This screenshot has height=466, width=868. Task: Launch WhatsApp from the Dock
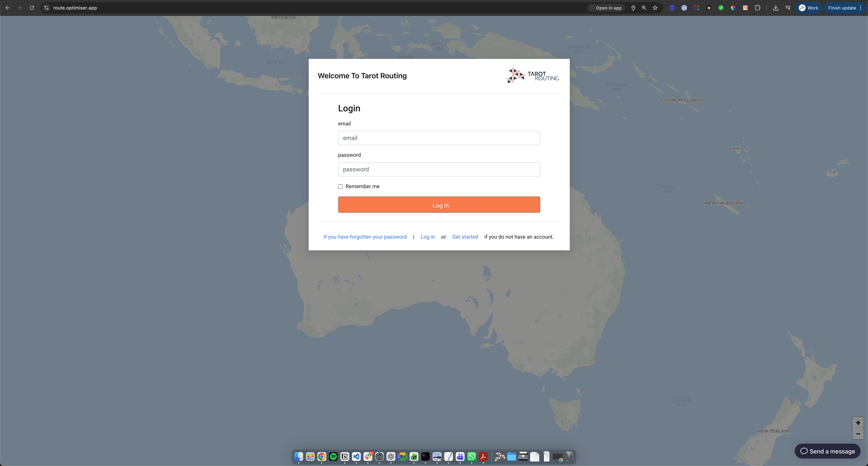point(471,457)
